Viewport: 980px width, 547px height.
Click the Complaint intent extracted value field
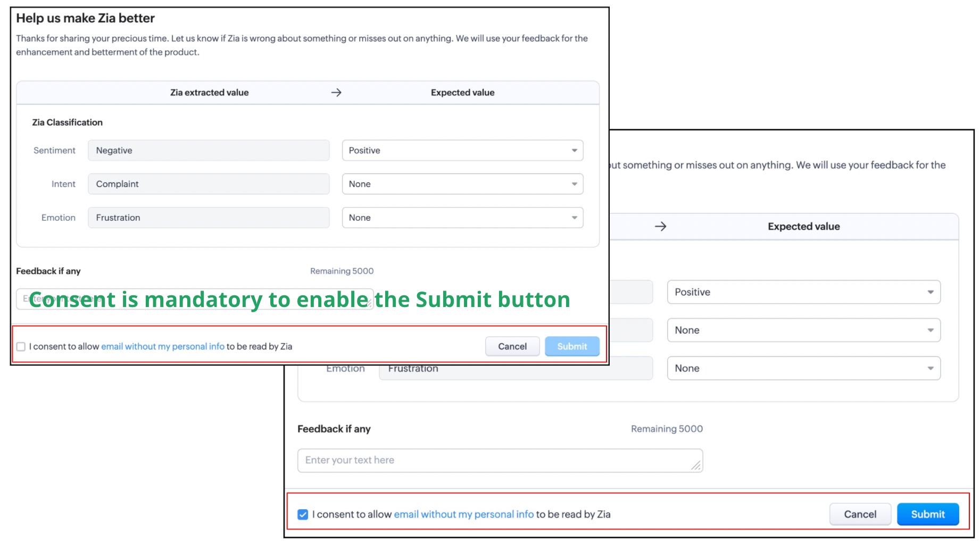click(209, 184)
